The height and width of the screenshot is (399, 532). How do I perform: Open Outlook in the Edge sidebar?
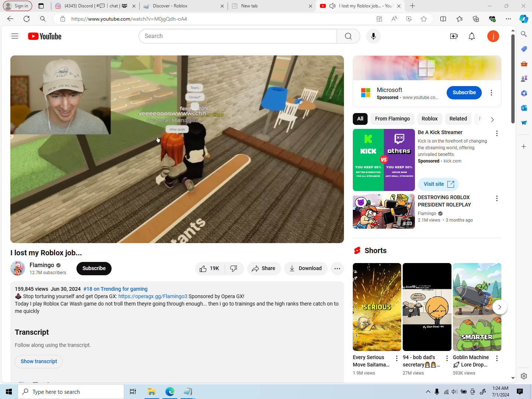click(x=524, y=108)
